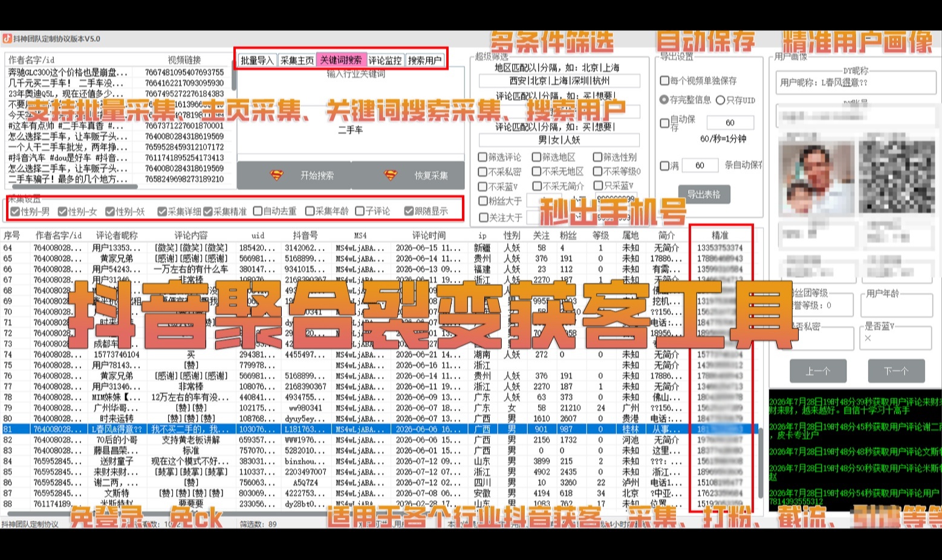The height and width of the screenshot is (560, 942).
Task: Select the video entry 几千元买二手车!
Action: pyautogui.click(x=68, y=83)
